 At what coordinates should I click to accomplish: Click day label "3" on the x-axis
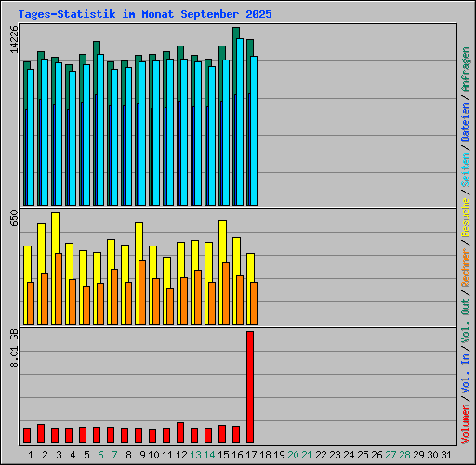coord(59,455)
